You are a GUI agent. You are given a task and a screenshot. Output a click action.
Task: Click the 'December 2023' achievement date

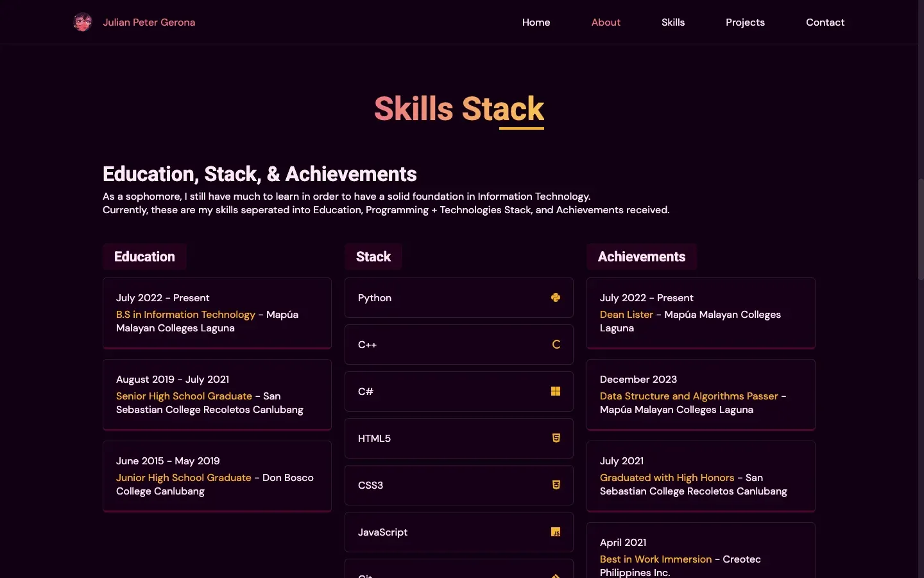pos(638,379)
